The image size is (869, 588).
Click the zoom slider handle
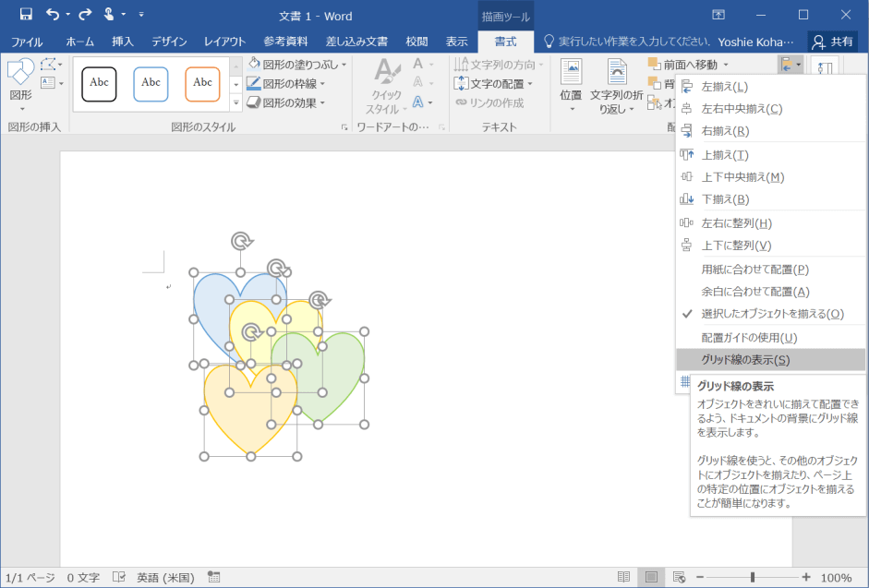click(753, 577)
